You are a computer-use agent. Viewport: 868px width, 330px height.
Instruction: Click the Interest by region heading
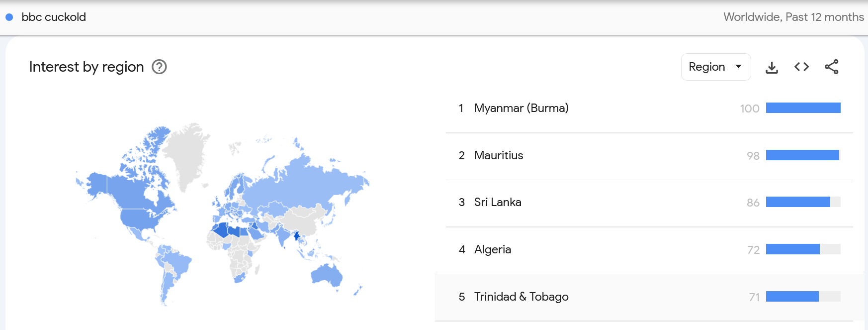coord(87,67)
